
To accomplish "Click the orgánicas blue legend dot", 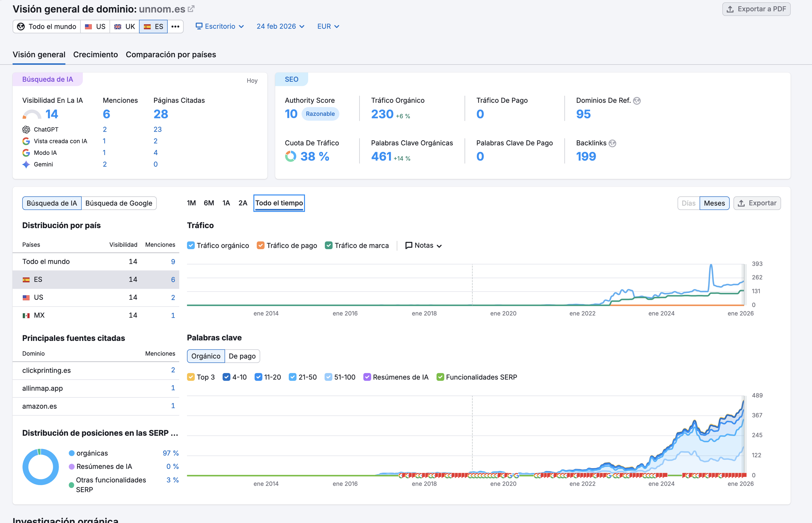I will pyautogui.click(x=72, y=453).
